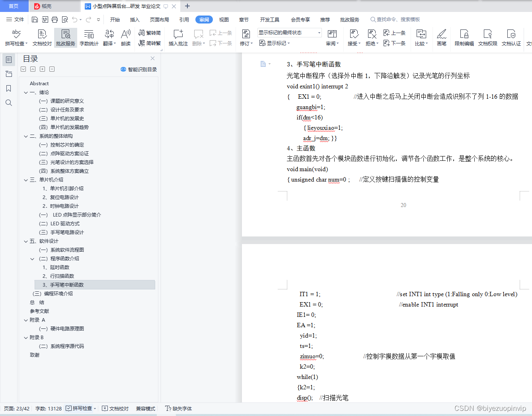This screenshot has width=532, height=416.
Task: Insert a comment with 插入批注
Action: point(178,38)
